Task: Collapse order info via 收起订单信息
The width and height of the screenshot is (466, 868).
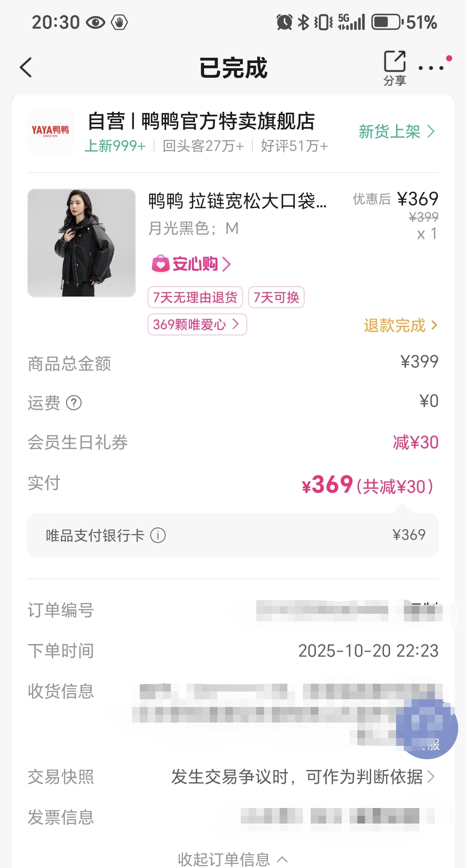Action: coord(233,859)
